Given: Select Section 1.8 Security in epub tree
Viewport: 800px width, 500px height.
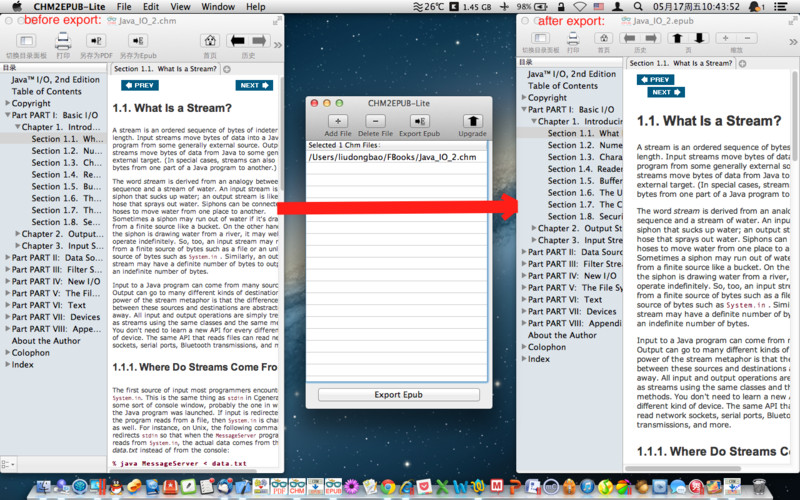Looking at the screenshot, I should pyautogui.click(x=585, y=216).
